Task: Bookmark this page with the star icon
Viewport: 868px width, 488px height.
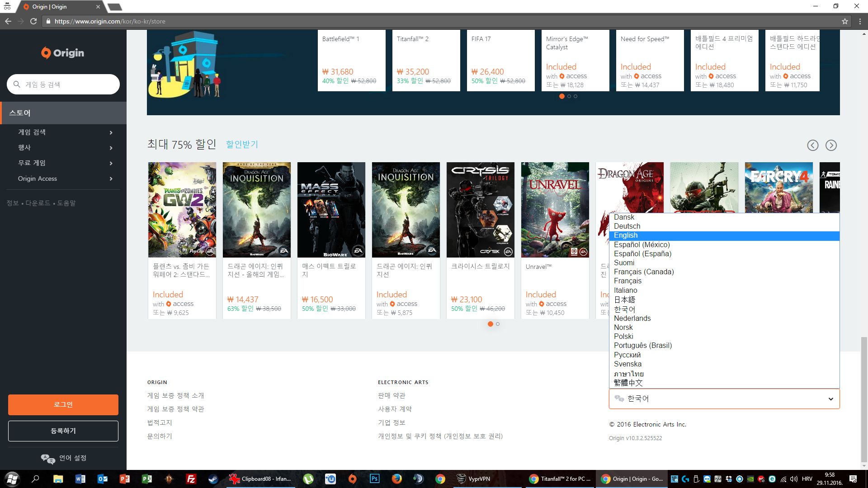Action: coord(844,21)
